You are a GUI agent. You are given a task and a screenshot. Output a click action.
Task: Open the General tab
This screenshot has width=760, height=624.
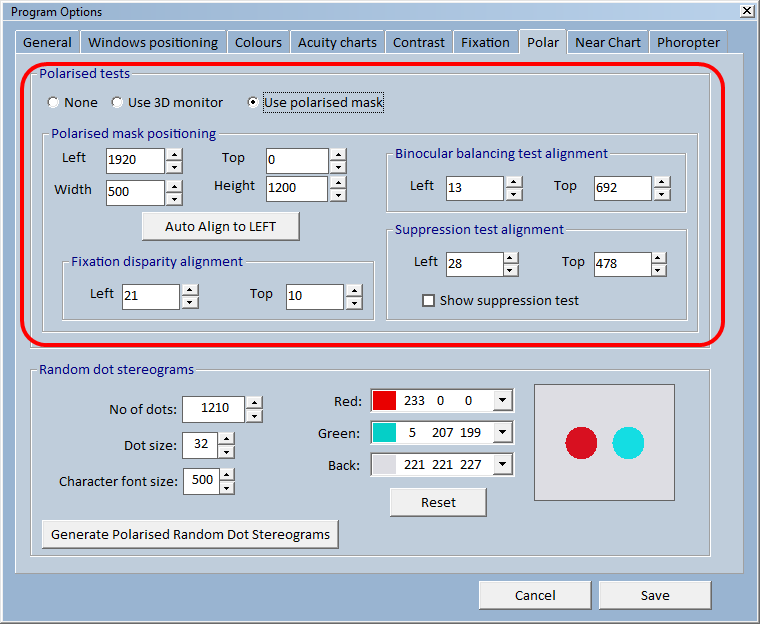coord(47,42)
